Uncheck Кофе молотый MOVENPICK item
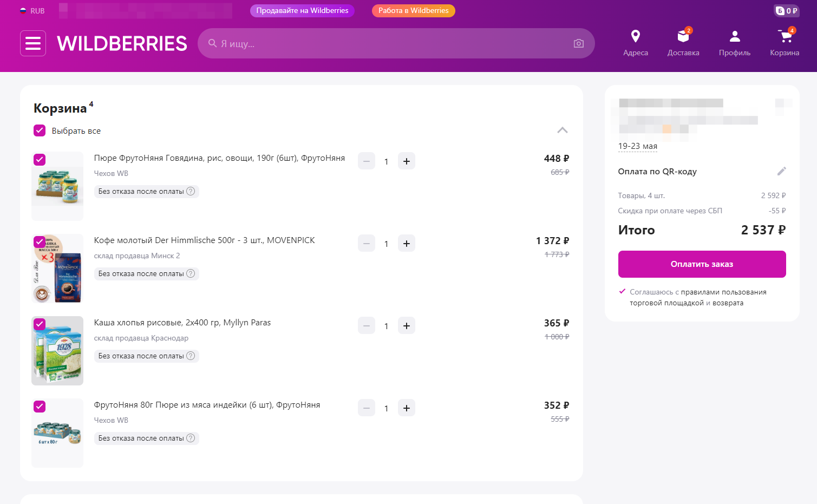Image resolution: width=817 pixels, height=504 pixels. pyautogui.click(x=40, y=242)
